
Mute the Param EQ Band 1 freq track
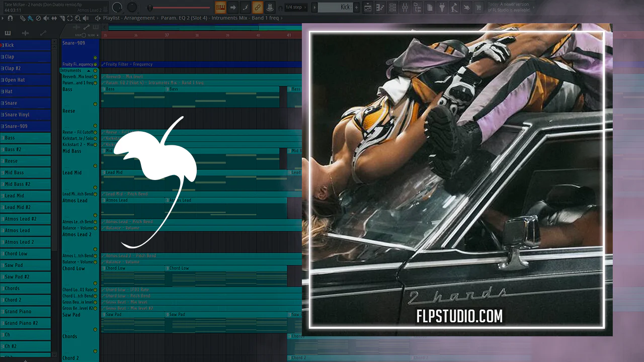(95, 82)
